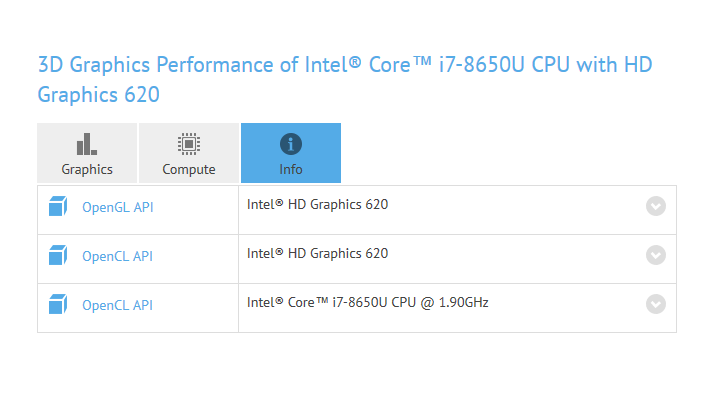Screen dimensions: 720x405
Task: Switch to the Graphics tab
Action: pos(87,153)
